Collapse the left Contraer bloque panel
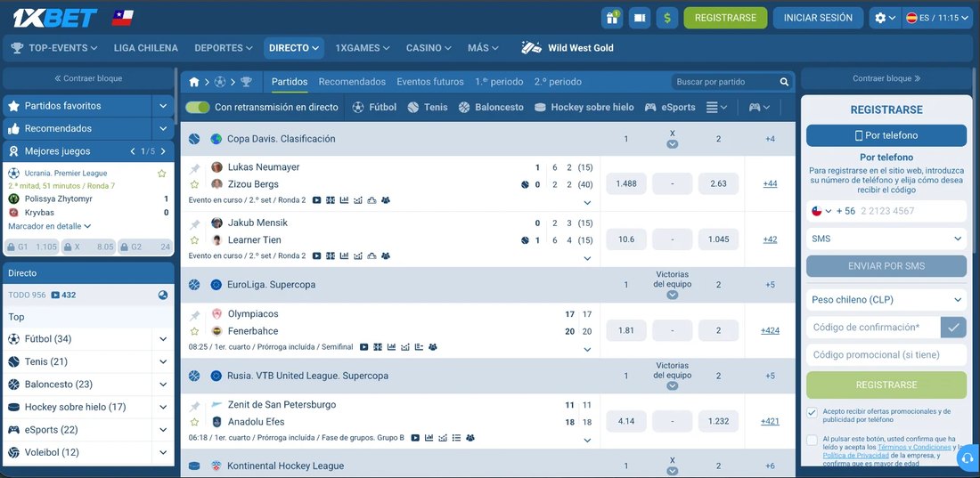 point(88,78)
